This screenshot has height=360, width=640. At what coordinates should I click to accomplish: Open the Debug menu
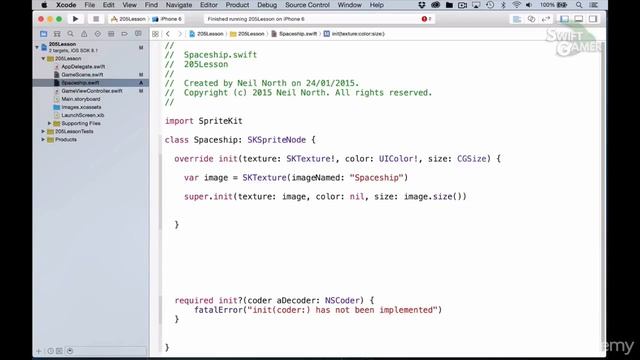267,5
